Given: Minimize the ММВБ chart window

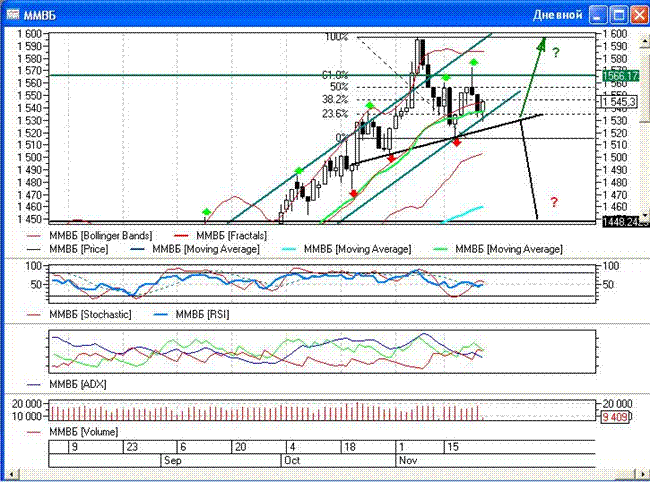Looking at the screenshot, I should pyautogui.click(x=598, y=15).
